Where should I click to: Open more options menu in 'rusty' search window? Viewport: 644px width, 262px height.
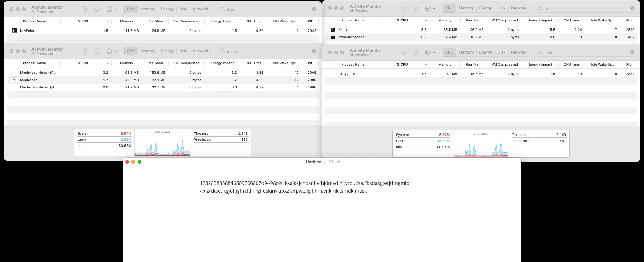(430, 52)
